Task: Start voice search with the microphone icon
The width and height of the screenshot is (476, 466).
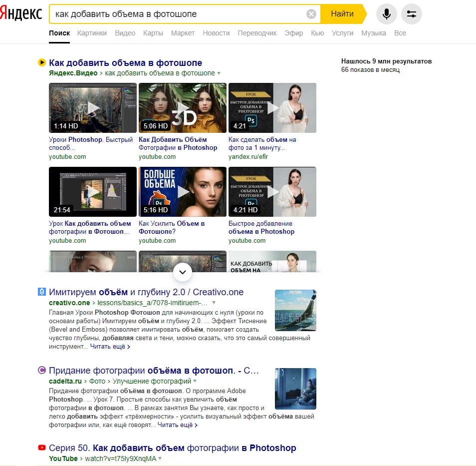Action: coord(387,14)
